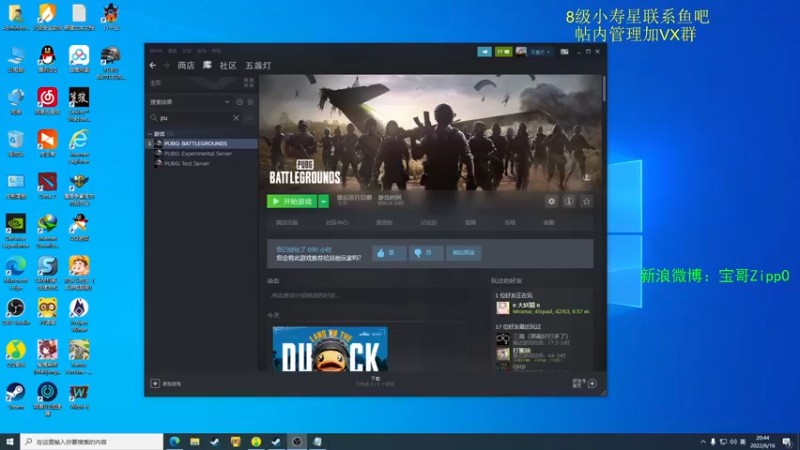This screenshot has width=800, height=450.
Task: Expand the search results collection dropdown
Action: point(227,102)
